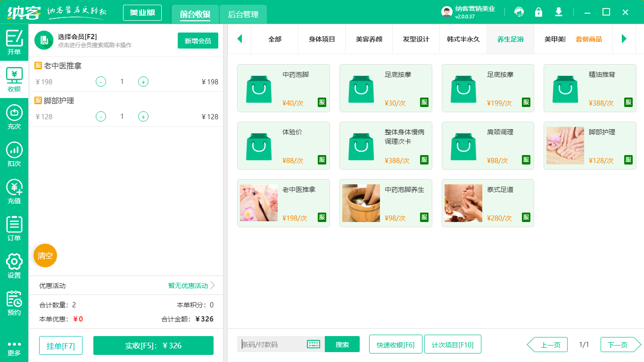Image resolution: width=644 pixels, height=362 pixels.
Task: Click the lock screen icon in titlebar
Action: pos(538,12)
